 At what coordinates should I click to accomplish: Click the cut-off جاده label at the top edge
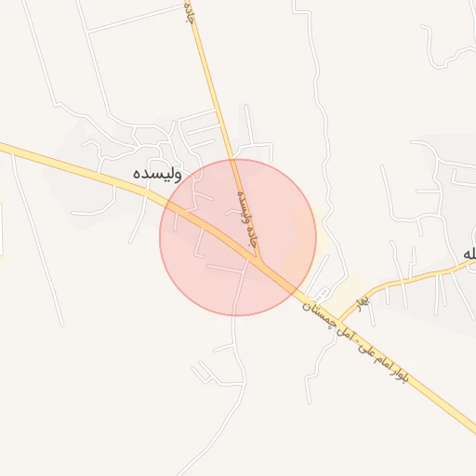(190, 12)
